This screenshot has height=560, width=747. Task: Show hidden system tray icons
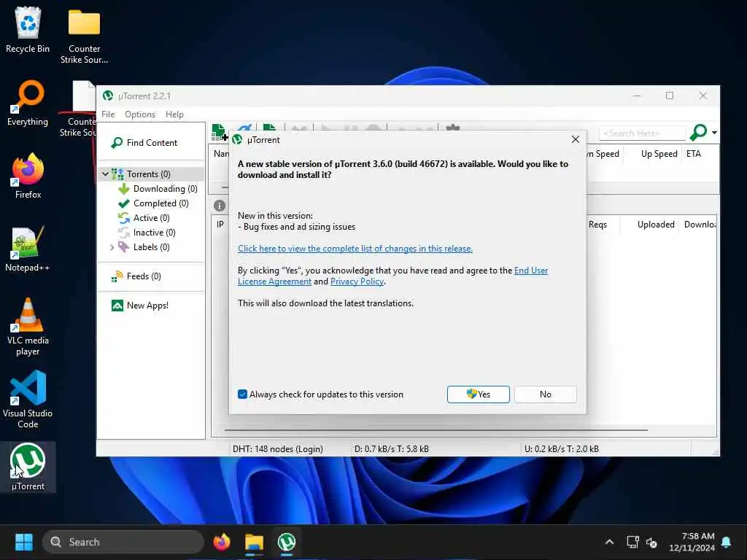[609, 542]
